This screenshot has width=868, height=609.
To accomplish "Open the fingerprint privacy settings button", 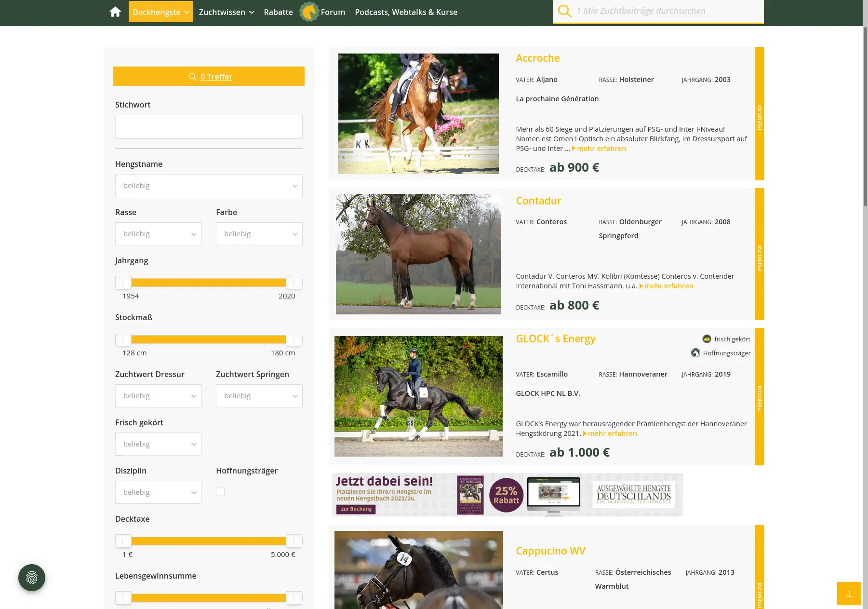I will coord(32,577).
